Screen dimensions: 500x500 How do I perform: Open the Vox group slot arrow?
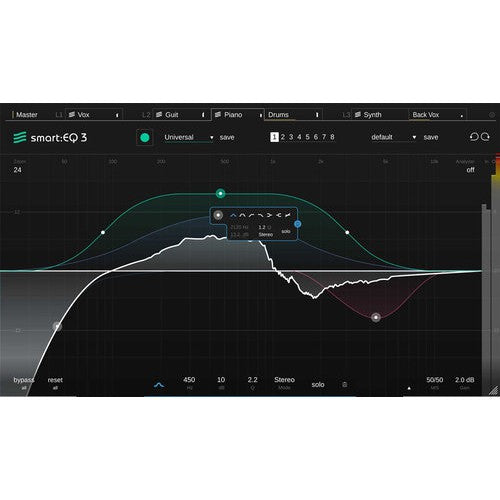[x=117, y=115]
